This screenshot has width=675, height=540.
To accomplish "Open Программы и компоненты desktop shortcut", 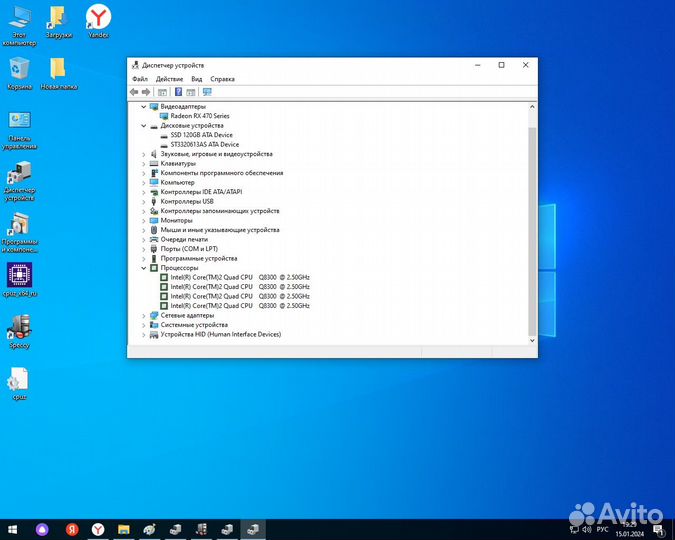I will coord(19,233).
